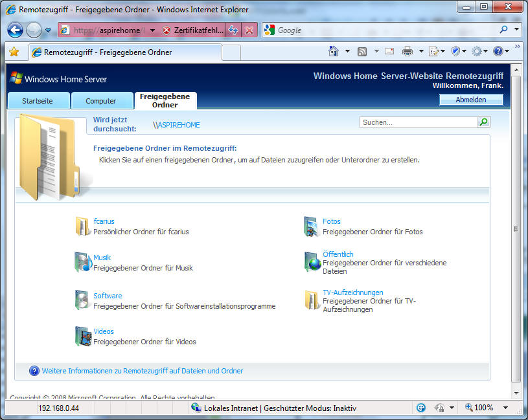Expand the address bar URL history dropdown
This screenshot has width=528, height=420.
152,30
